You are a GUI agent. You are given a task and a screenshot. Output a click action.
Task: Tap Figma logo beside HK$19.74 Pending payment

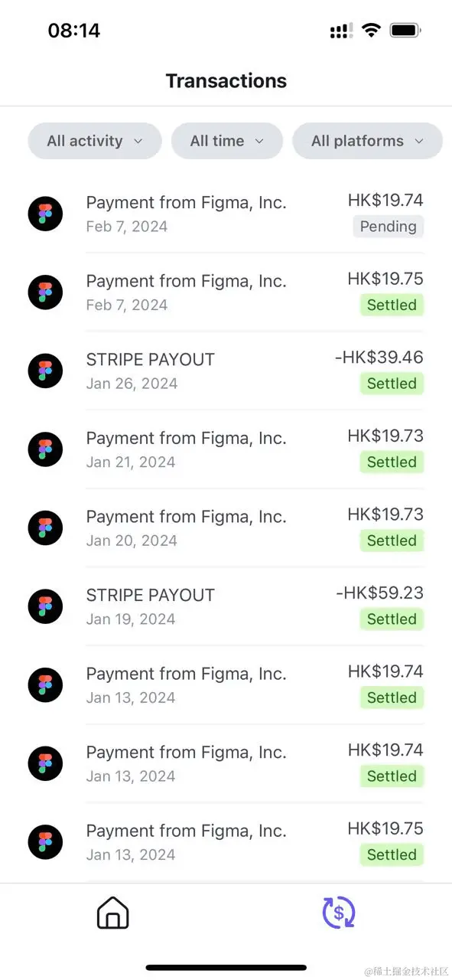45,213
